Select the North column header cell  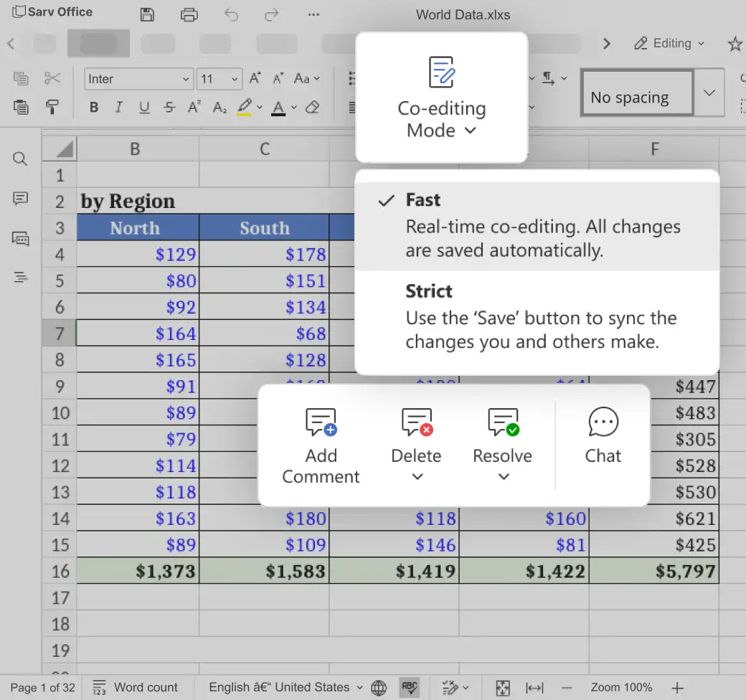135,228
